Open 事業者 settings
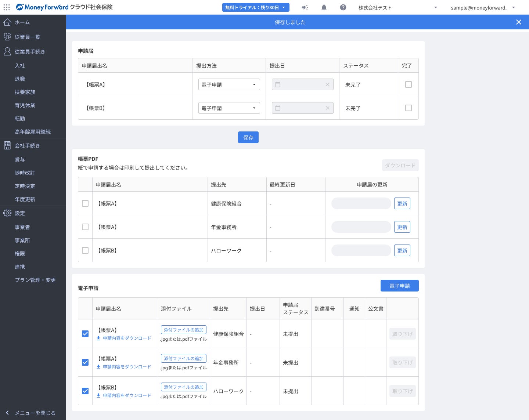529x420 pixels. point(22,227)
